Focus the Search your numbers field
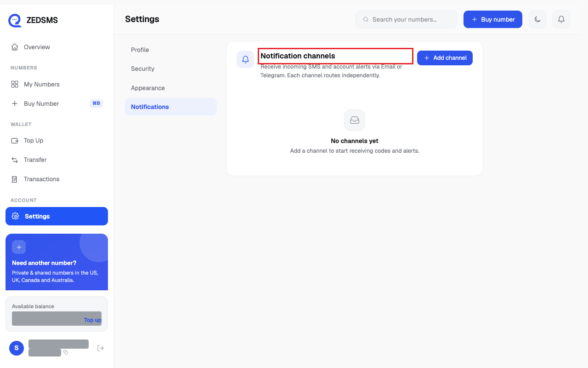 407,19
